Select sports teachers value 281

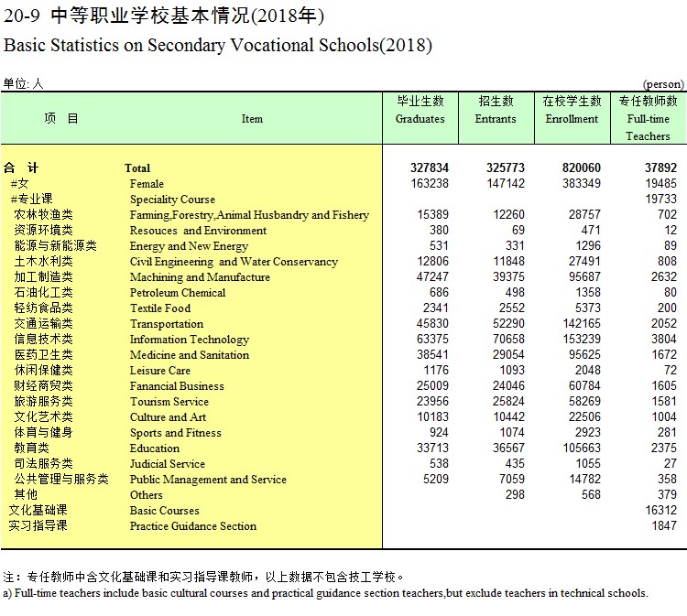(x=667, y=432)
